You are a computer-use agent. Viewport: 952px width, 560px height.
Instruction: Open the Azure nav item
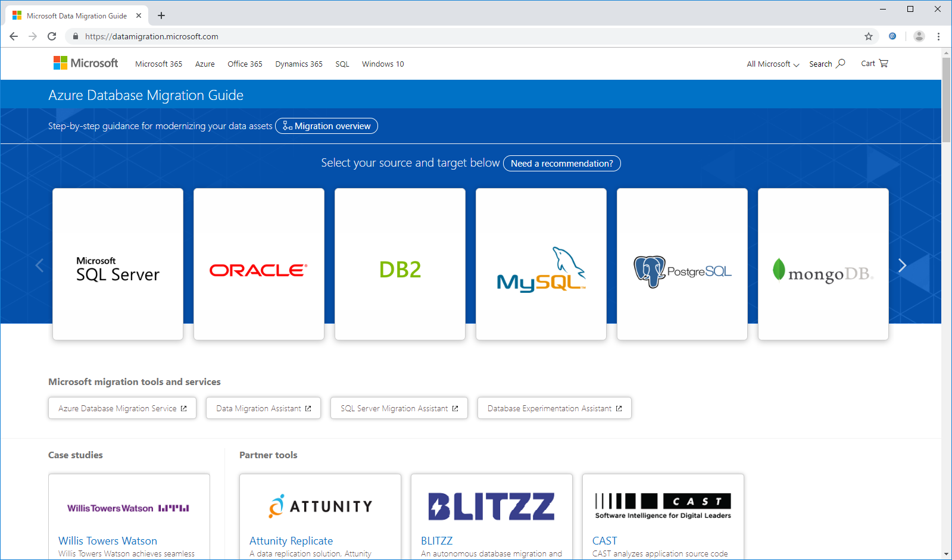205,64
